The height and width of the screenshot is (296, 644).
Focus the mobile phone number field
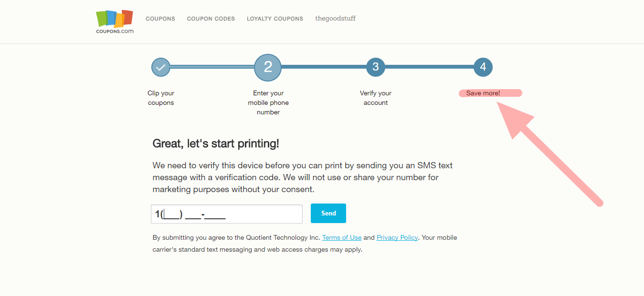(227, 214)
